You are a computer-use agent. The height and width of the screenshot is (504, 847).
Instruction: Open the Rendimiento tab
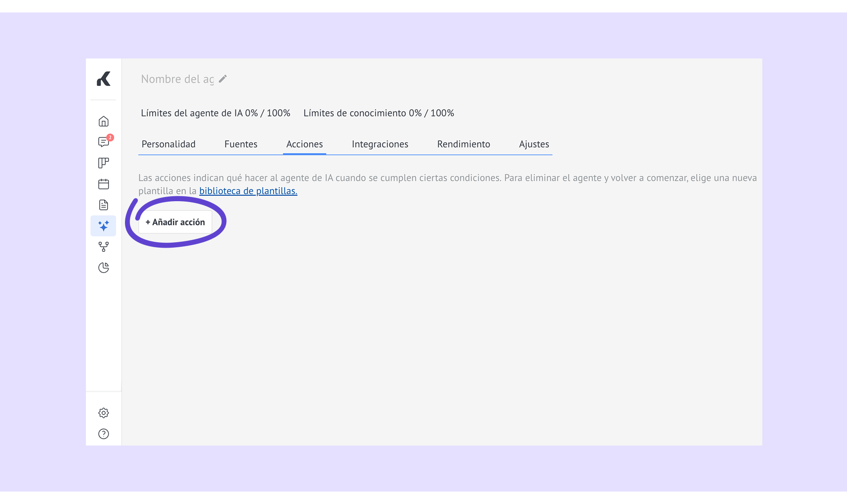463,144
